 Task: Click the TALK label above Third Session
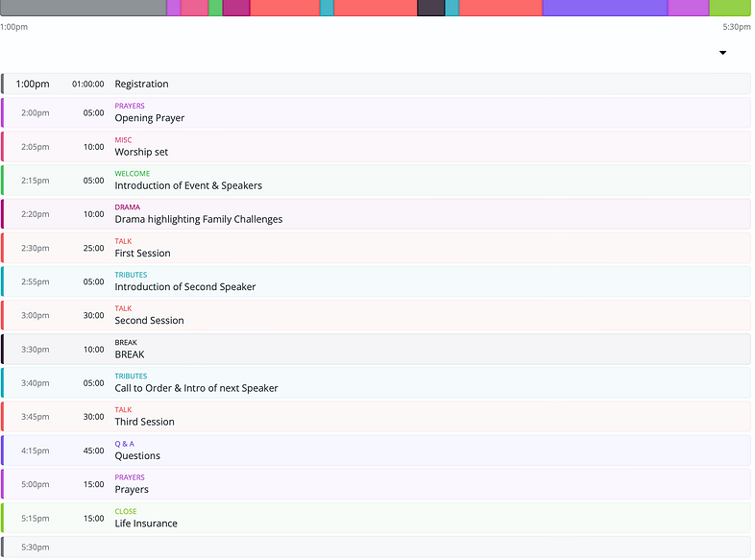123,410
